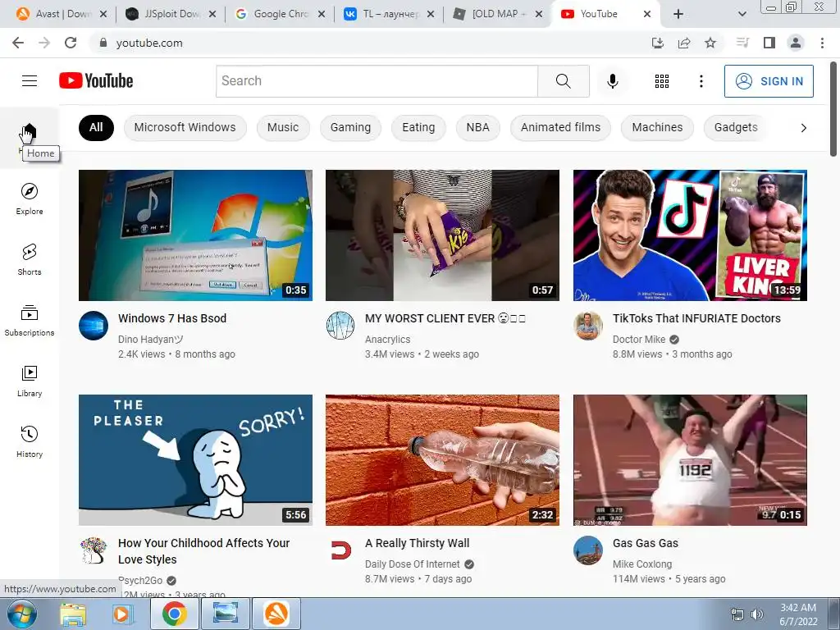Image resolution: width=840 pixels, height=630 pixels.
Task: Click the Doctor Mike channel avatar
Action: click(x=588, y=326)
